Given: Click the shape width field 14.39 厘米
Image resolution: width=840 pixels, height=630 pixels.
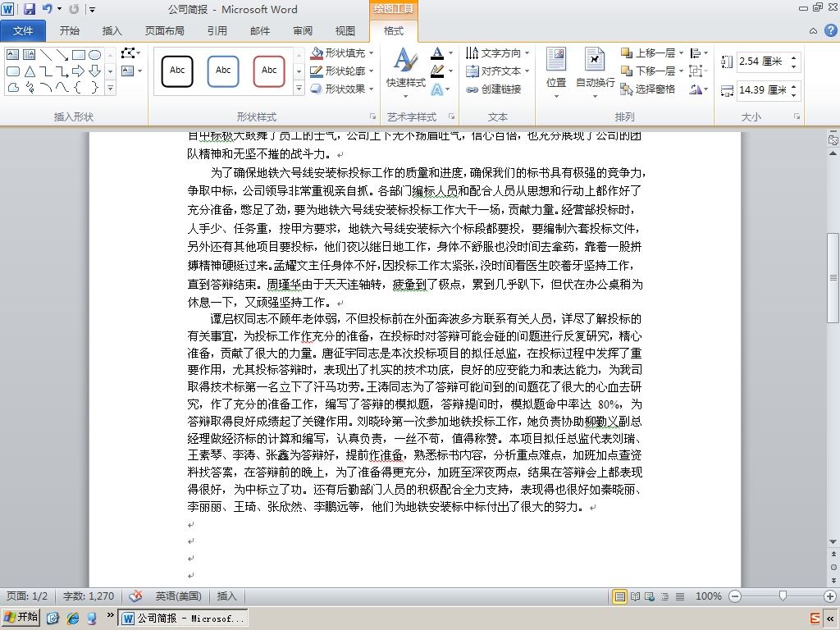Looking at the screenshot, I should 761,90.
